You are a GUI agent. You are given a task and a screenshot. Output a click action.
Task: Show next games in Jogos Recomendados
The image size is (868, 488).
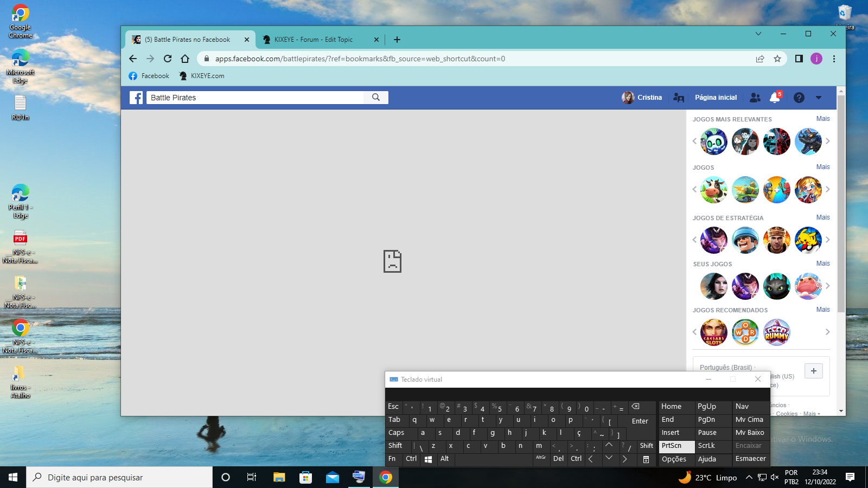828,332
